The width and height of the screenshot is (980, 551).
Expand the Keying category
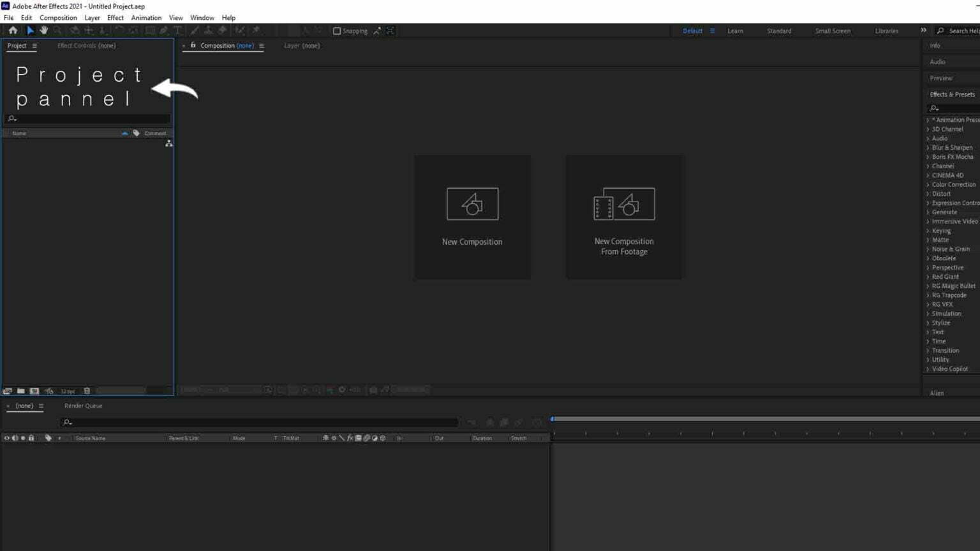(x=941, y=230)
